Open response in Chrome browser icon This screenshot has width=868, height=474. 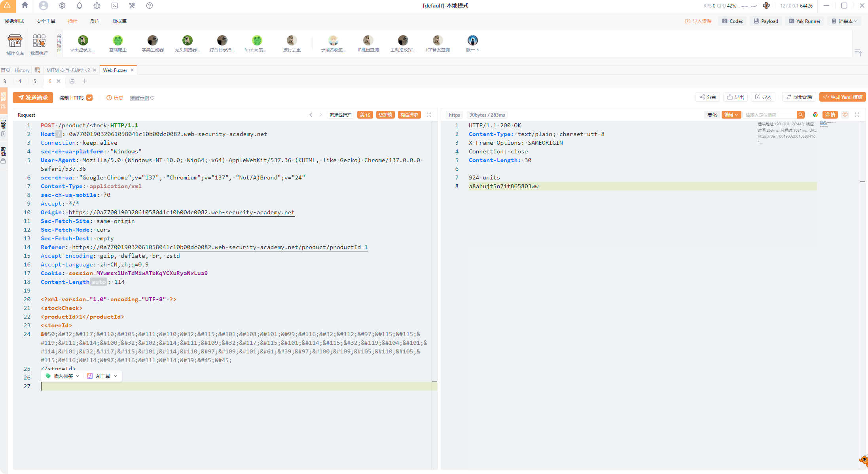pyautogui.click(x=815, y=115)
